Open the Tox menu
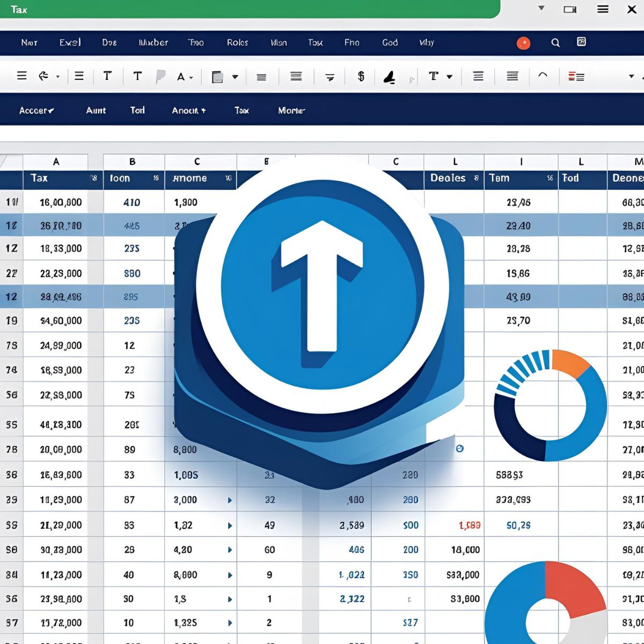 pos(316,42)
